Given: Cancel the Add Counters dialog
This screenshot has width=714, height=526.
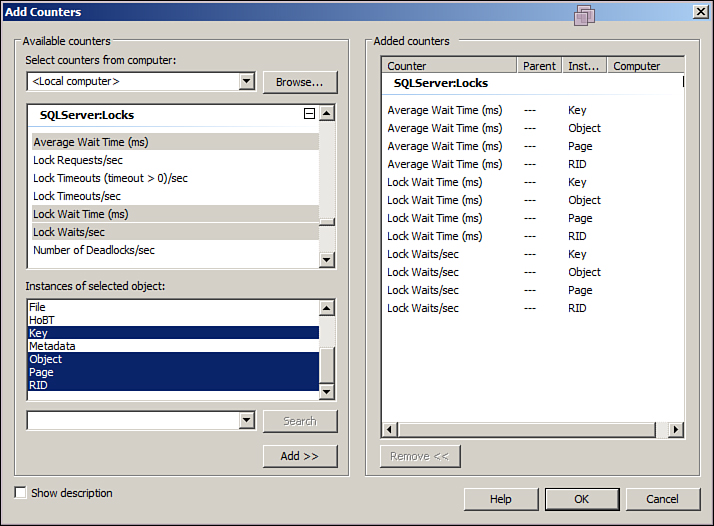Looking at the screenshot, I should click(x=662, y=499).
